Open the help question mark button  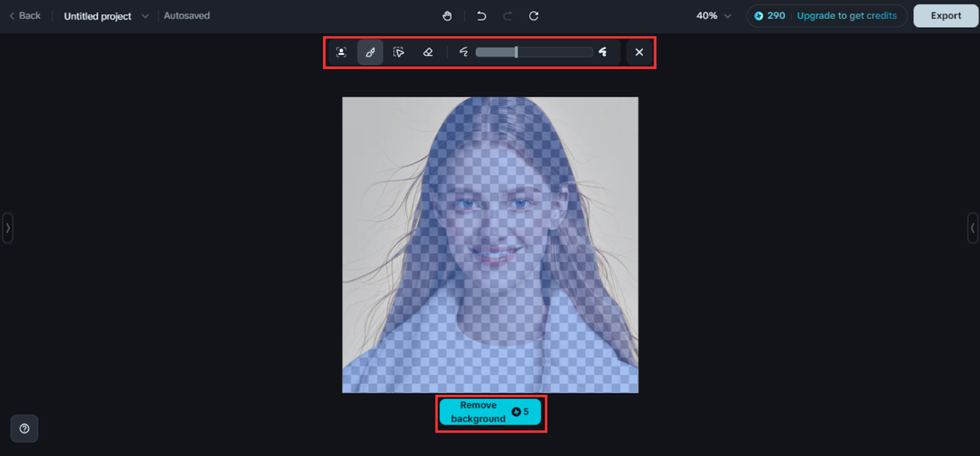24,428
